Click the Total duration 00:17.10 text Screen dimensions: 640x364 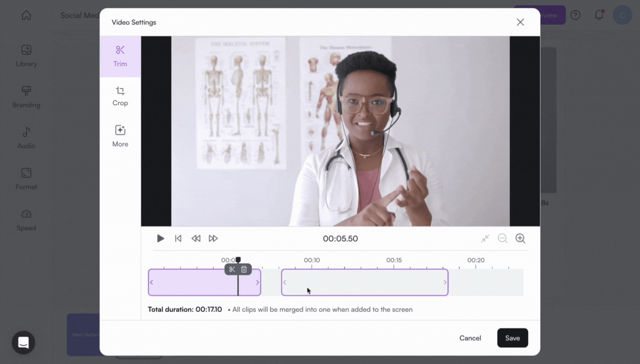point(185,309)
